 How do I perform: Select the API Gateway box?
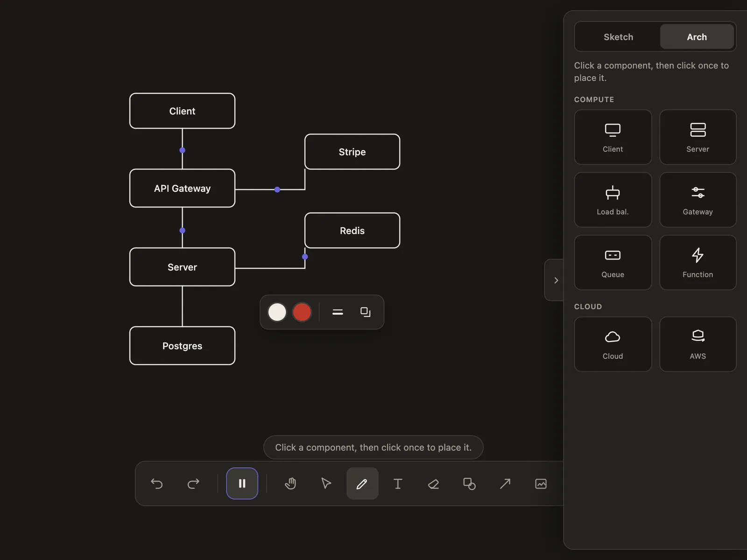coord(183,188)
